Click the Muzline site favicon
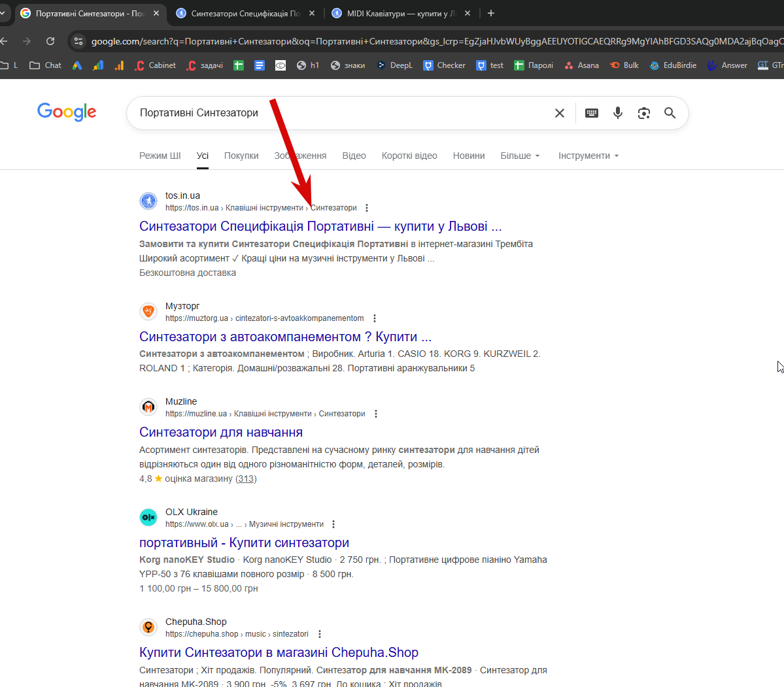 148,407
